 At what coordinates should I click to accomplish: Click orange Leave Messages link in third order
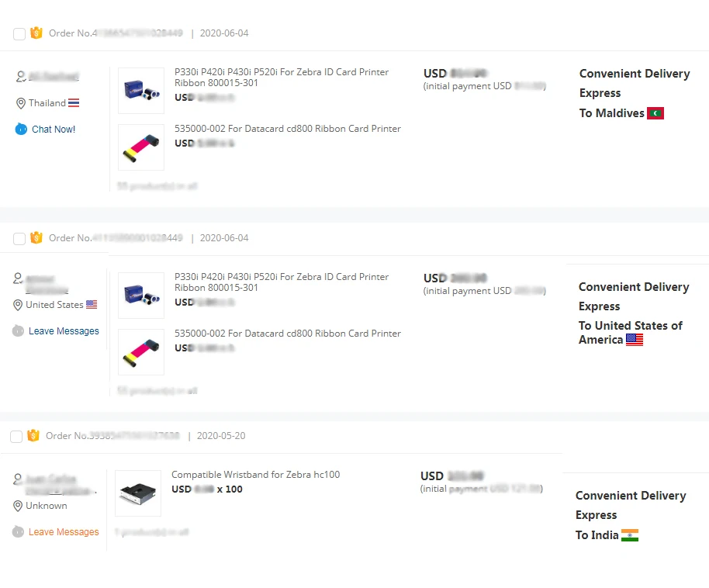pyautogui.click(x=64, y=532)
